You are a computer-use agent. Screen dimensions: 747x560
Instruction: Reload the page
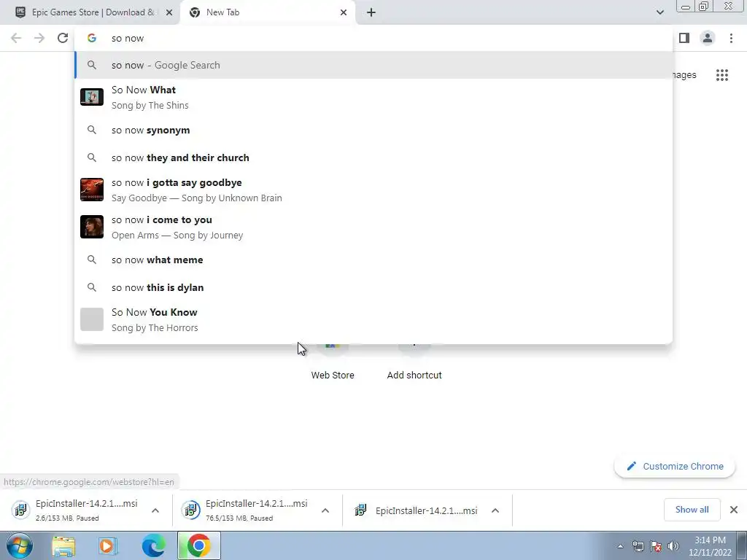(63, 38)
